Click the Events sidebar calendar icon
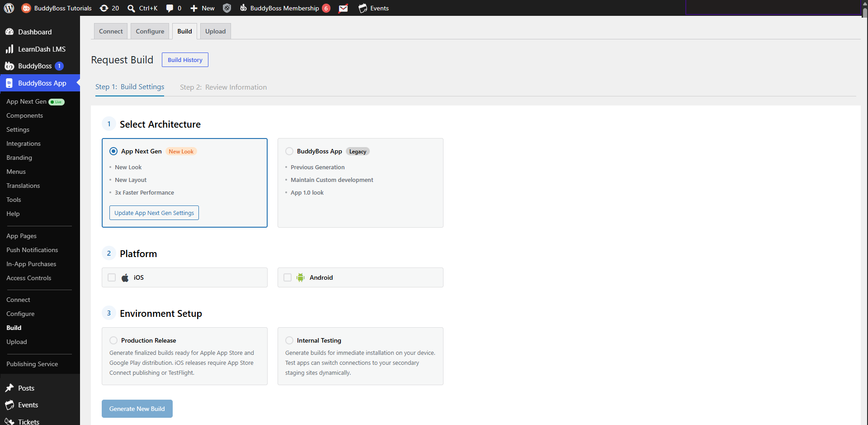868x425 pixels. [x=9, y=405]
